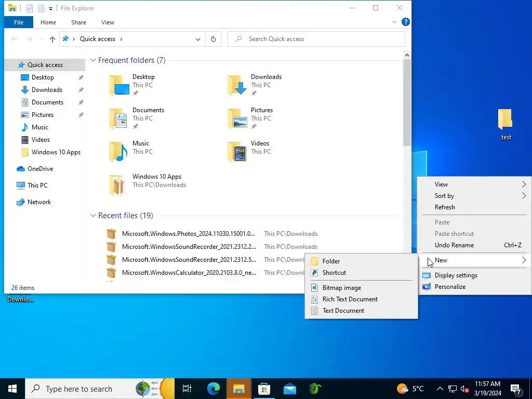
Task: Open the Mail app from the taskbar
Action: click(x=290, y=389)
